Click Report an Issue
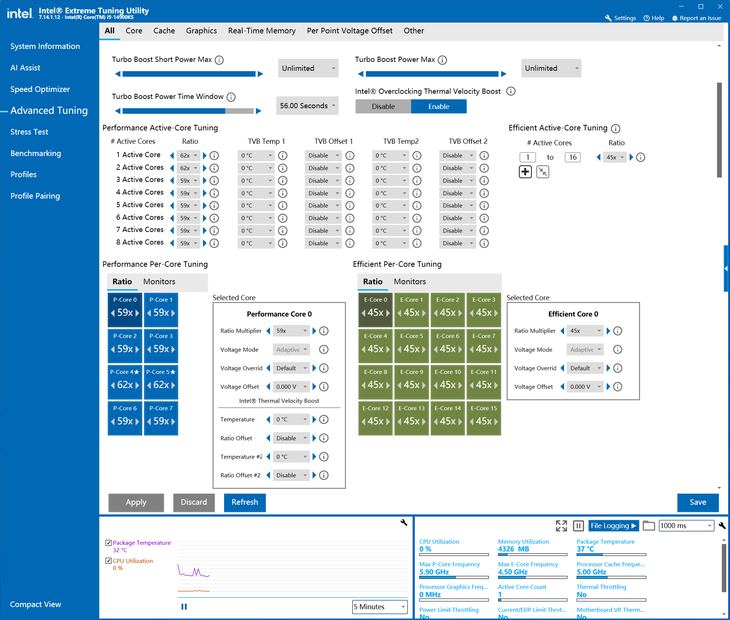This screenshot has width=730, height=620. coord(696,18)
